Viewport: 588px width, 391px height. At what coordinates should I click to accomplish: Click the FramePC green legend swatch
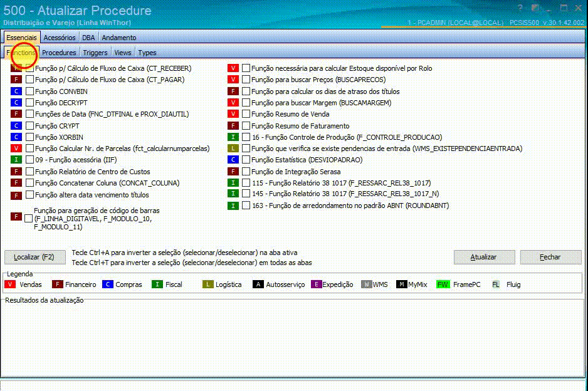(x=443, y=284)
